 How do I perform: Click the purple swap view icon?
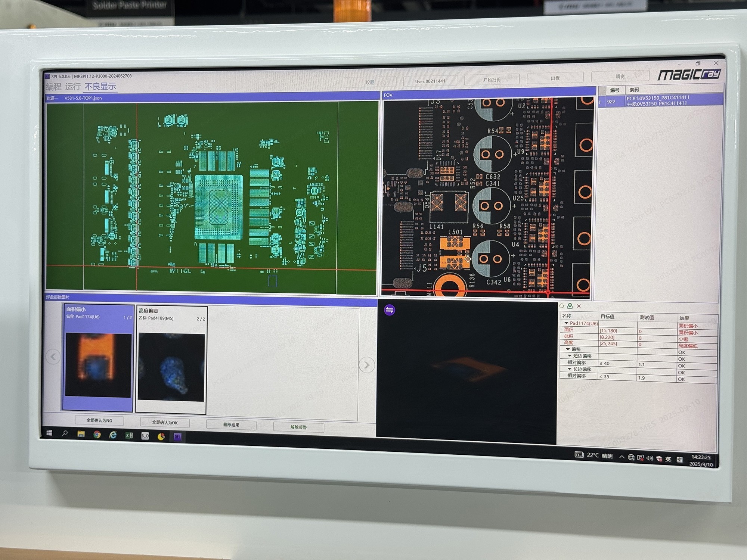(x=389, y=310)
